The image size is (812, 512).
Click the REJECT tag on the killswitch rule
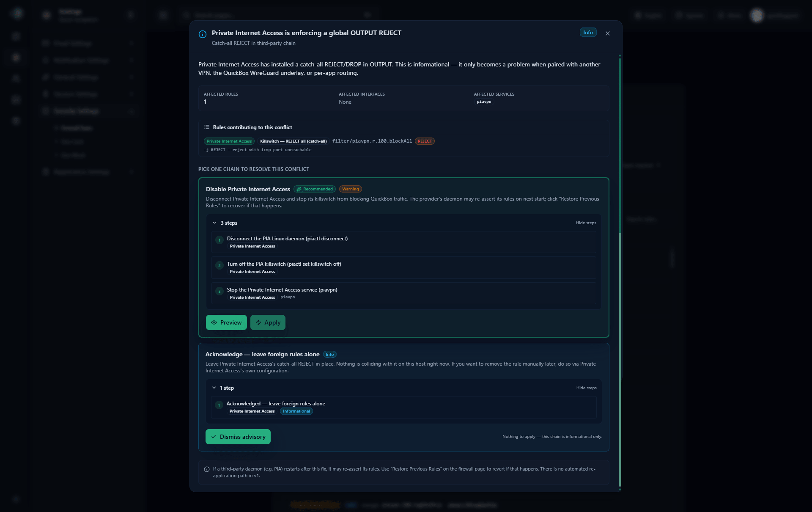click(425, 141)
